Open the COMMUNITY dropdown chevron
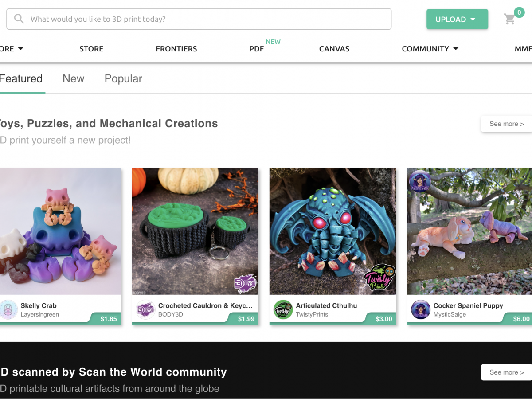 455,49
